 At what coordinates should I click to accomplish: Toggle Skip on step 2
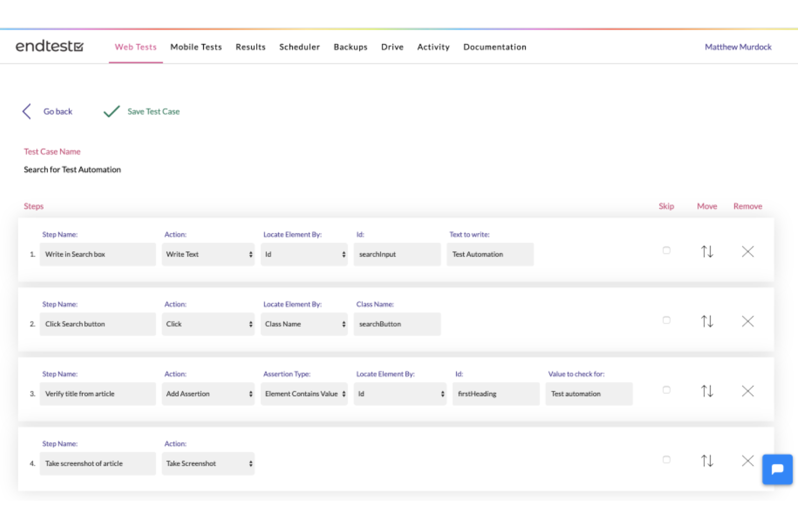click(666, 320)
